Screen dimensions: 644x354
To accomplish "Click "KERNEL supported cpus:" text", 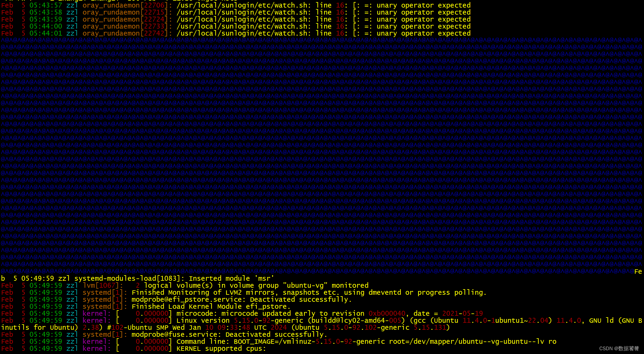I will 221,348.
